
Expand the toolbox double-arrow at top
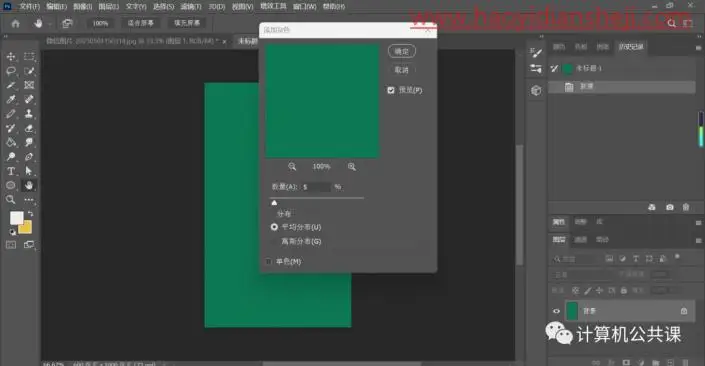(x=5, y=36)
